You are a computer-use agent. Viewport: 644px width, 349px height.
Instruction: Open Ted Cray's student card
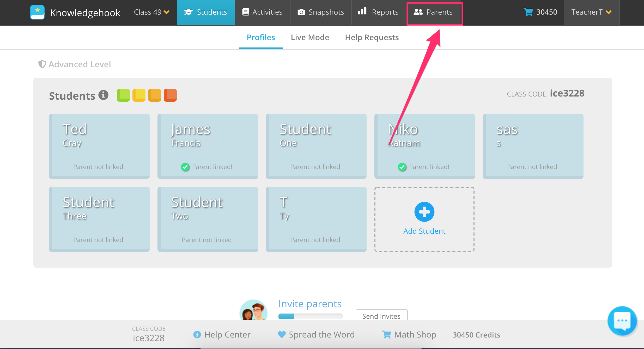99,146
